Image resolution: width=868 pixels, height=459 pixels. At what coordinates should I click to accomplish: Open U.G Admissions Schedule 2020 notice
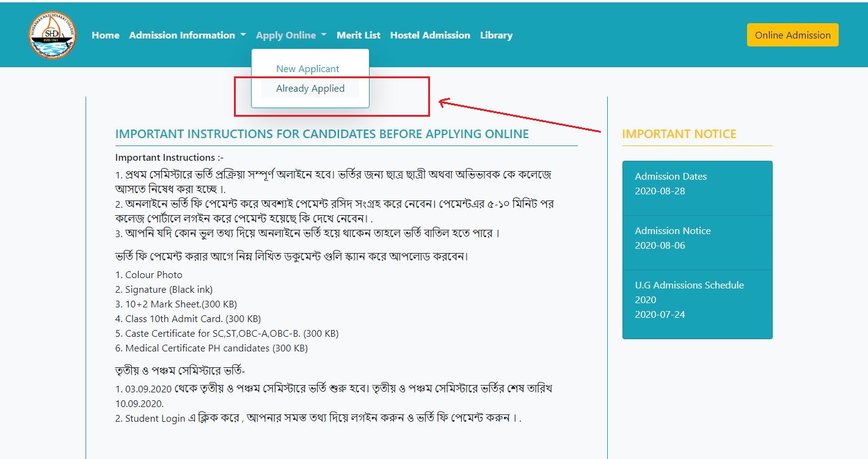pos(697,299)
